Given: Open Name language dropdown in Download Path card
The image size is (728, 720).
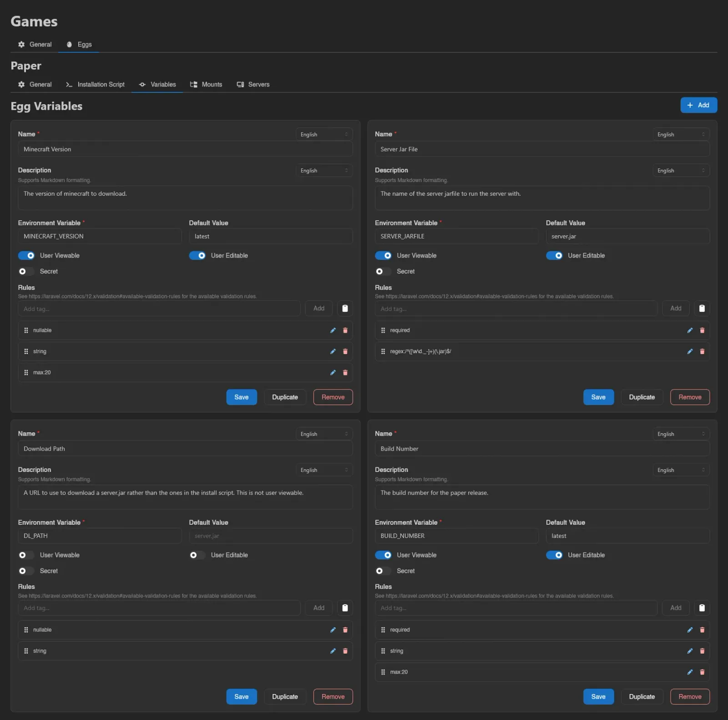Looking at the screenshot, I should (x=324, y=434).
